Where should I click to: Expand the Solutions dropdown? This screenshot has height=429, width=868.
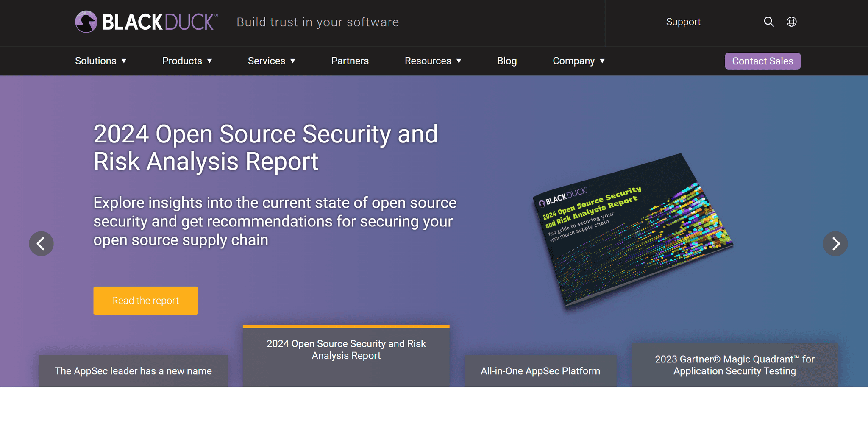[101, 61]
